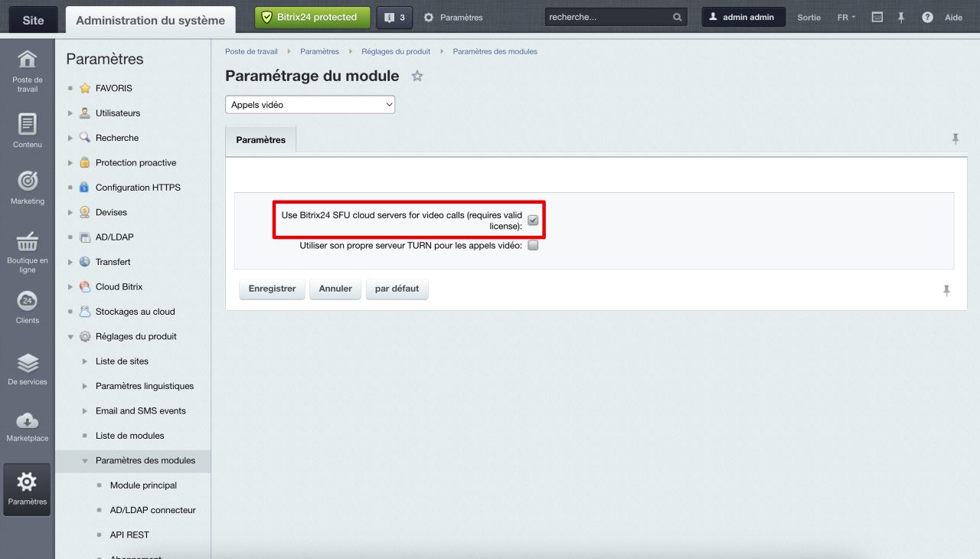
Task: Focus the recherche search field
Action: click(607, 17)
